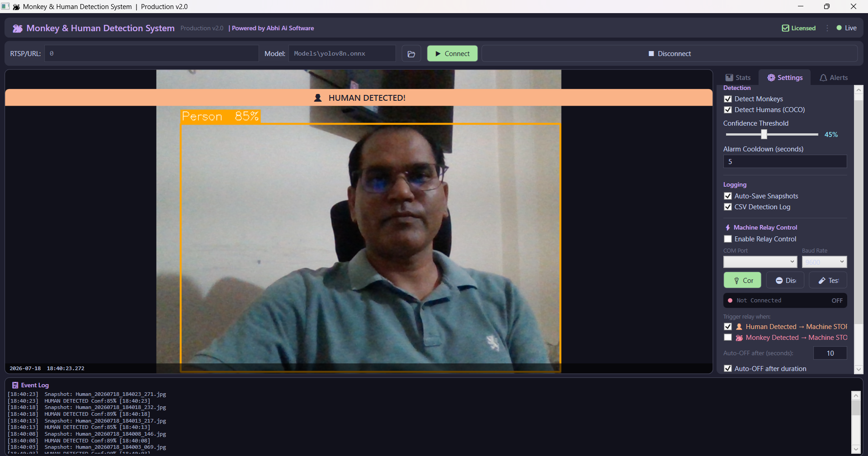Toggle Detect Humans (COCO) checkbox
Image resolution: width=868 pixels, height=456 pixels.
[x=728, y=110]
